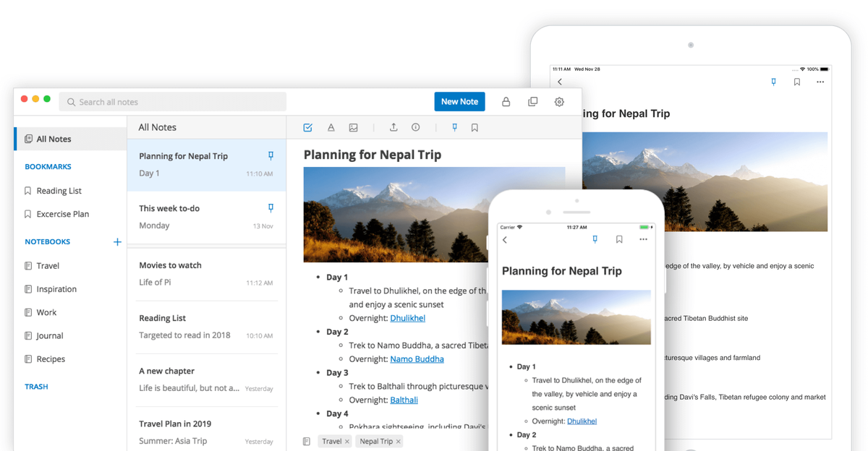Open the tablet's three-dot more menu
The width and height of the screenshot is (868, 451).
pyautogui.click(x=820, y=82)
